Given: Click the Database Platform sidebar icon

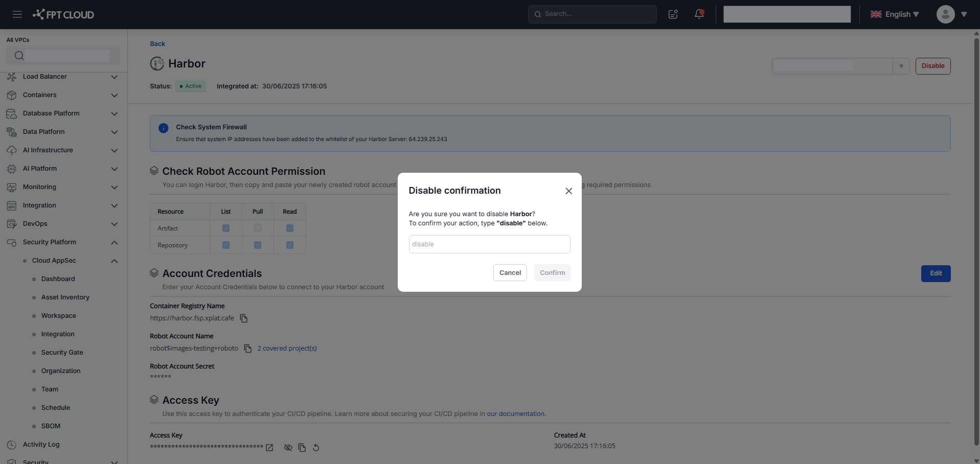Looking at the screenshot, I should (x=12, y=113).
